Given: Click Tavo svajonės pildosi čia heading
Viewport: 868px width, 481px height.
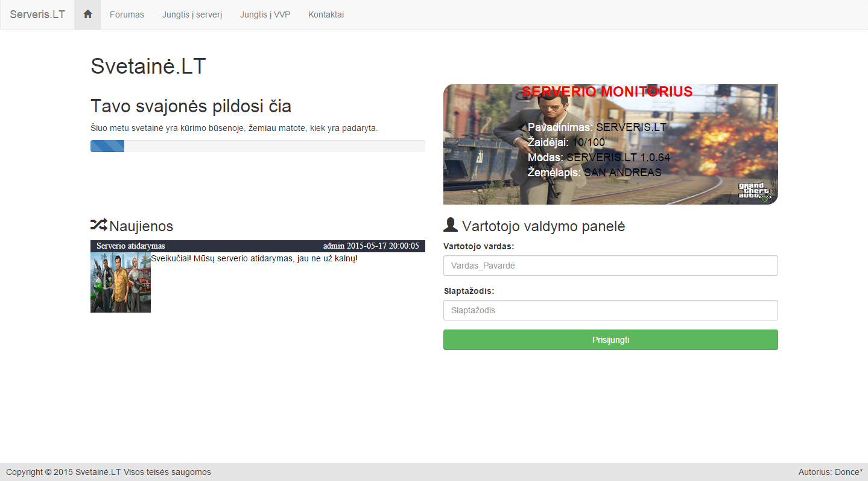Looking at the screenshot, I should pos(191,106).
